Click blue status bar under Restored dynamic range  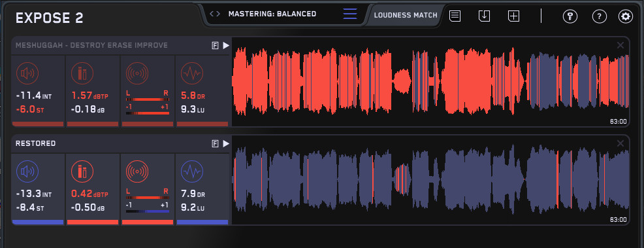(202, 222)
